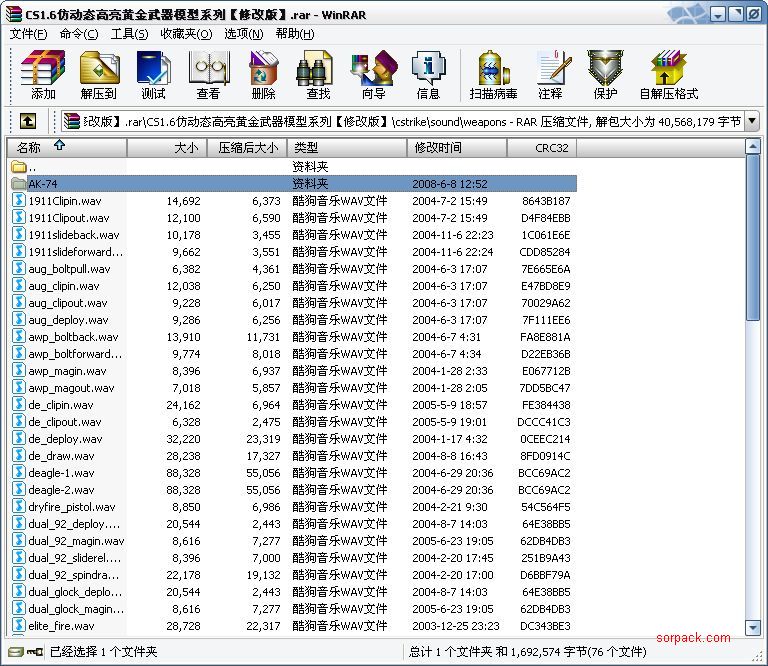Click the 保护 (Protect) toolbar icon
Viewport: 768px width, 666px height.
tap(605, 74)
